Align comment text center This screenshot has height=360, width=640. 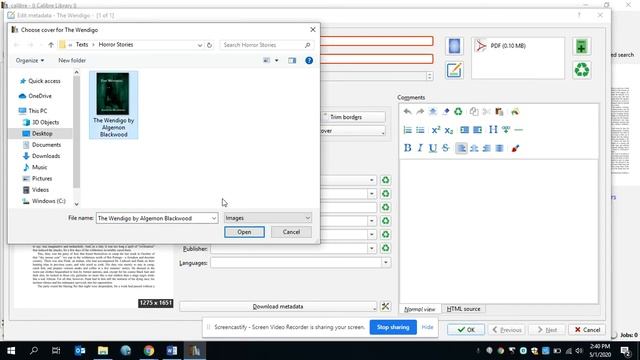pos(474,148)
